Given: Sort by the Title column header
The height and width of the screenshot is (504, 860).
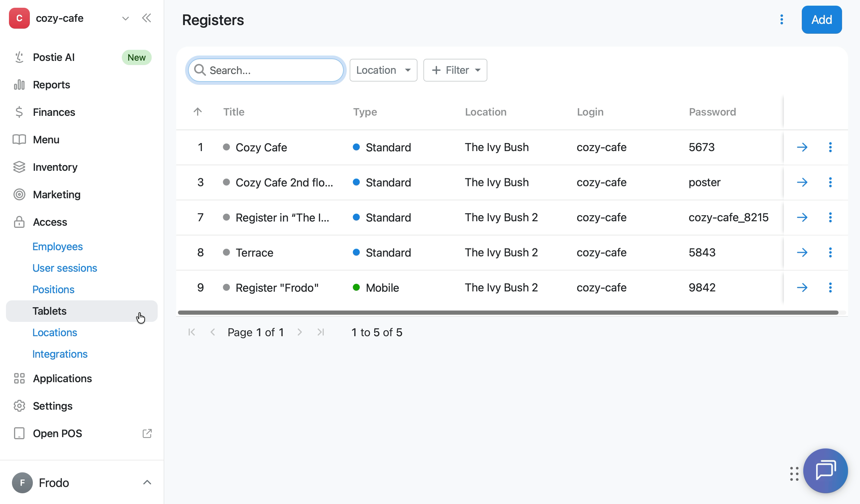Looking at the screenshot, I should [234, 112].
